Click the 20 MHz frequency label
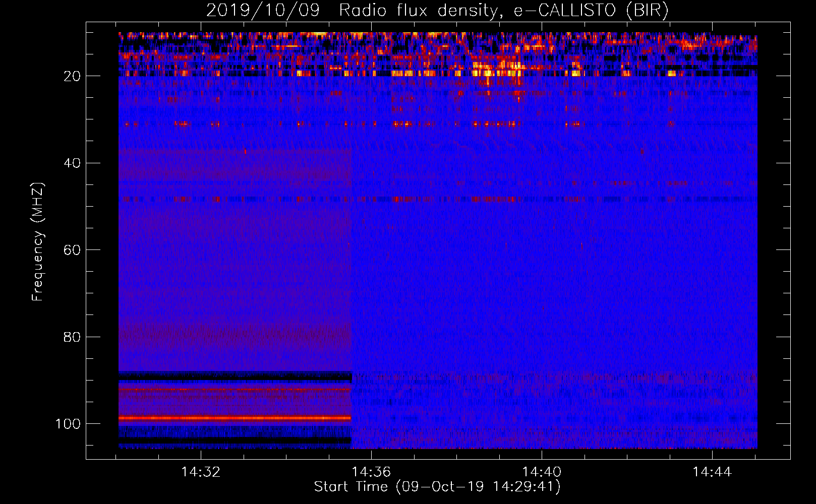Viewport: 816px width, 504px height. 73,76
